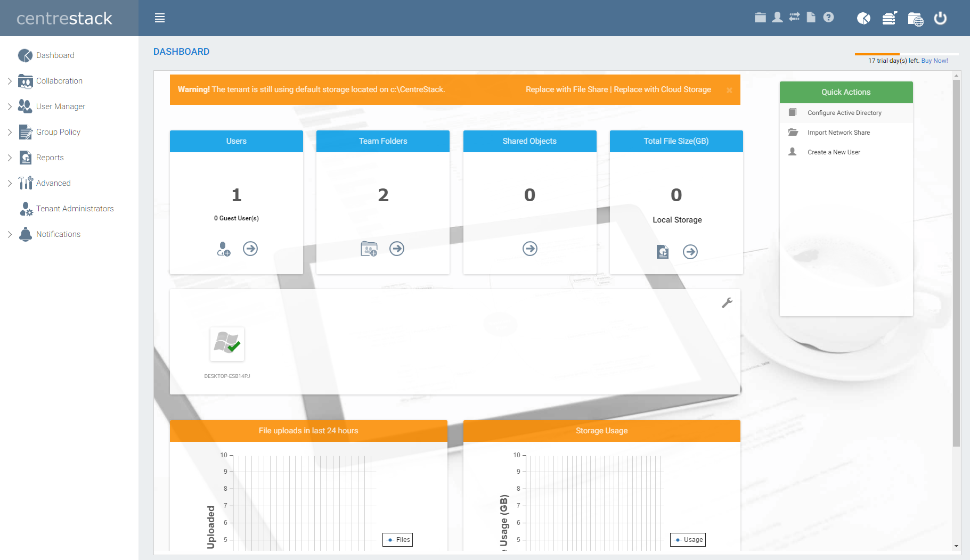Open the help question mark icon

point(828,18)
